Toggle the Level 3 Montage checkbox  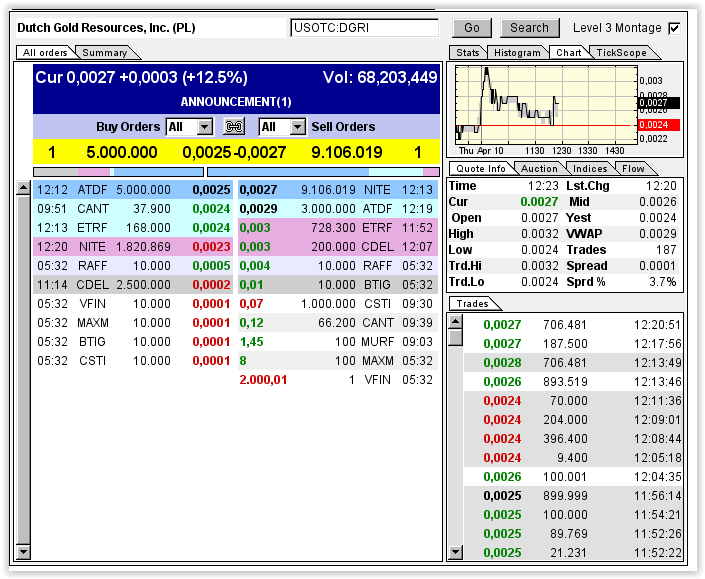(x=674, y=28)
